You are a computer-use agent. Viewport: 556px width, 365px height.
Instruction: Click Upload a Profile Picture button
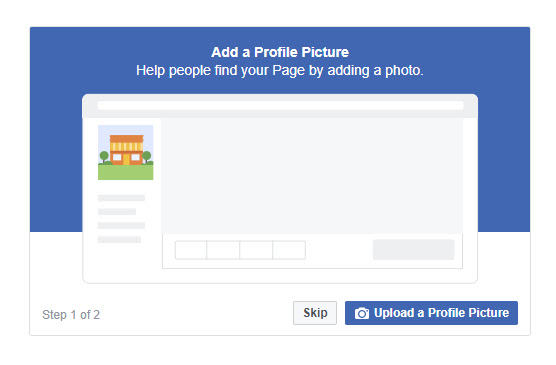pos(431,313)
